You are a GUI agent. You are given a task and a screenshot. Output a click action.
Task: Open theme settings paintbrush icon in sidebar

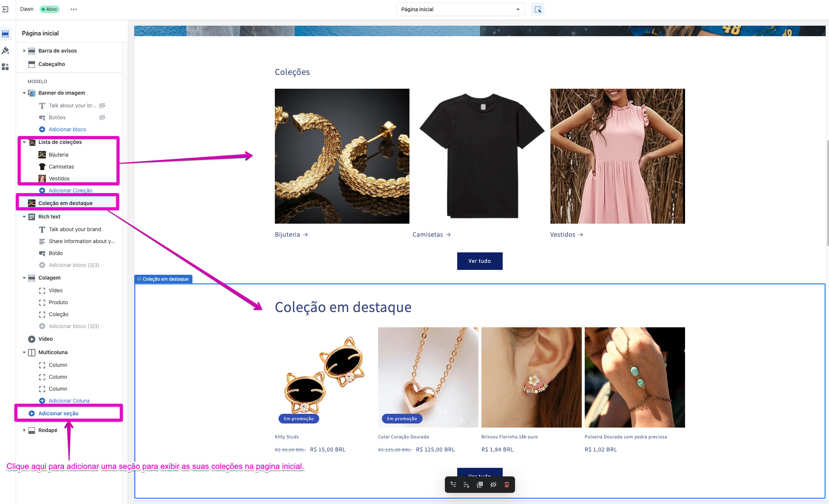(5, 50)
